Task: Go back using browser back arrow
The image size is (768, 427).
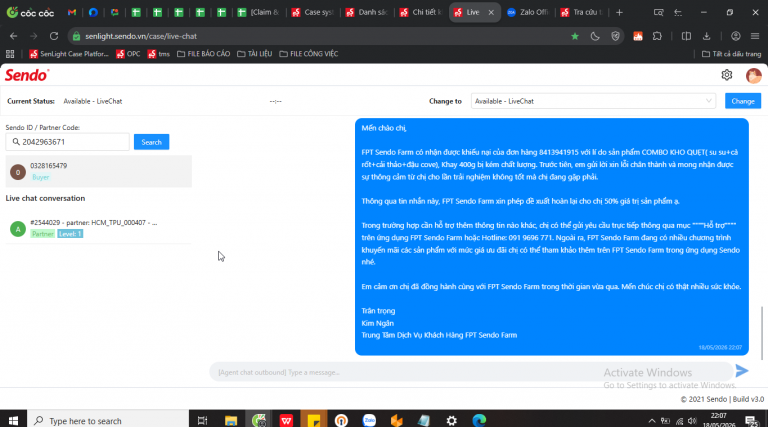Action: (x=13, y=36)
